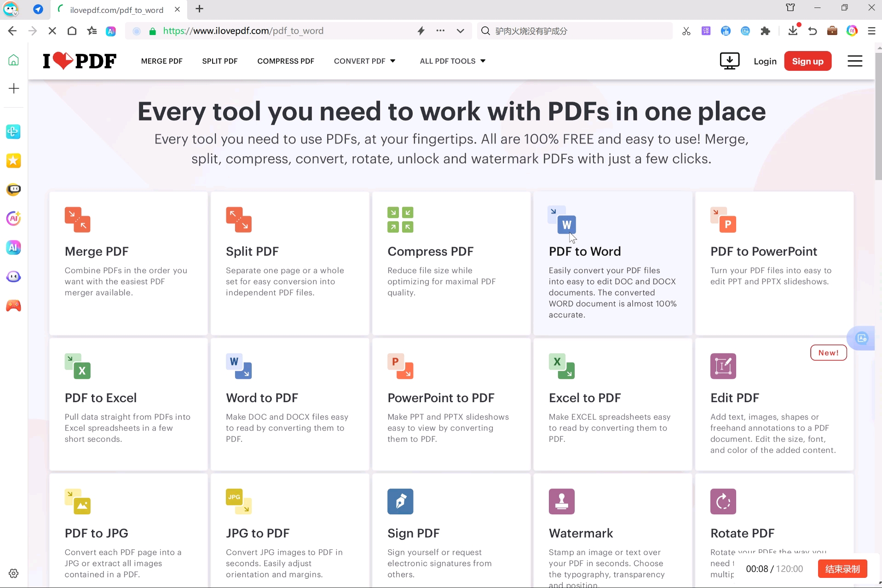The width and height of the screenshot is (882, 588).
Task: Switch to the ilovepdf.com/pdf_to_word tab
Action: tap(117, 10)
